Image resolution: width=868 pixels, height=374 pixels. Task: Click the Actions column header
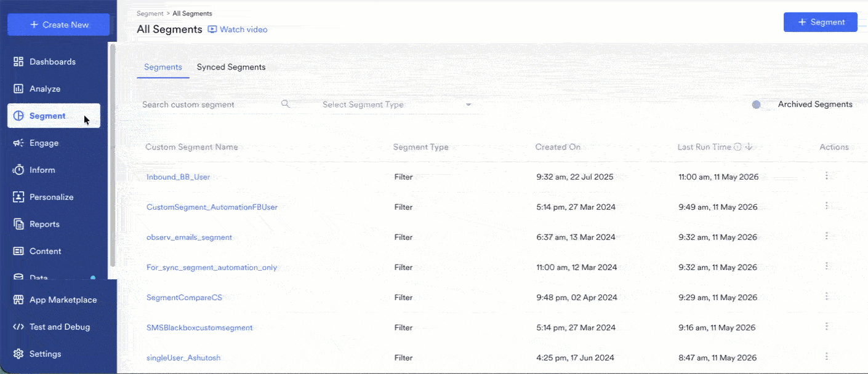tap(834, 147)
